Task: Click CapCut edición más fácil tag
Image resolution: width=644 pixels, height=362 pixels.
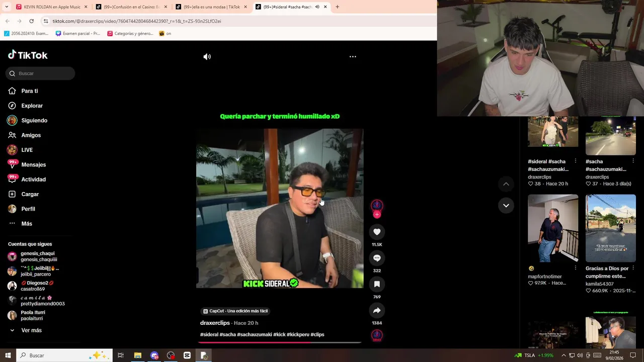Action: click(235, 311)
